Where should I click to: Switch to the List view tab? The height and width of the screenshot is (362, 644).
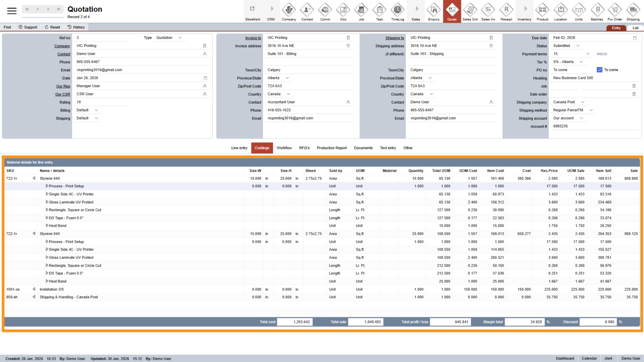(635, 28)
